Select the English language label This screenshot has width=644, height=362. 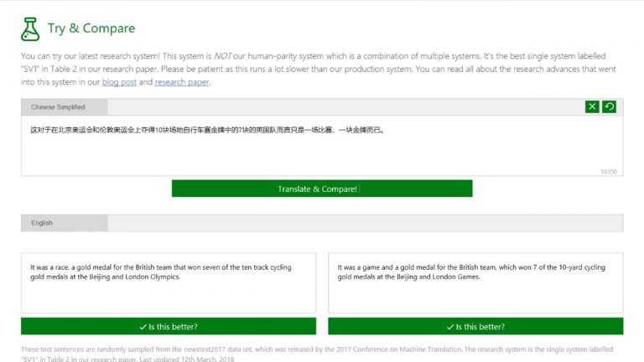[65, 223]
